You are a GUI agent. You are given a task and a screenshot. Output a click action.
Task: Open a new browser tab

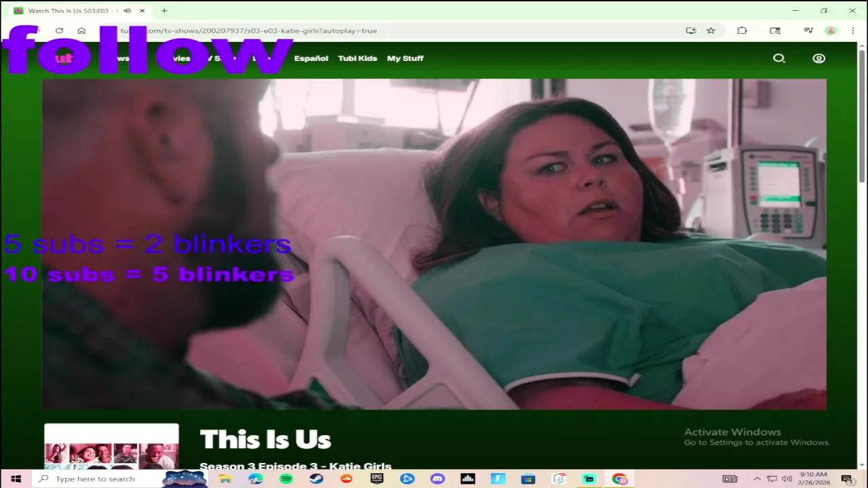coord(164,11)
